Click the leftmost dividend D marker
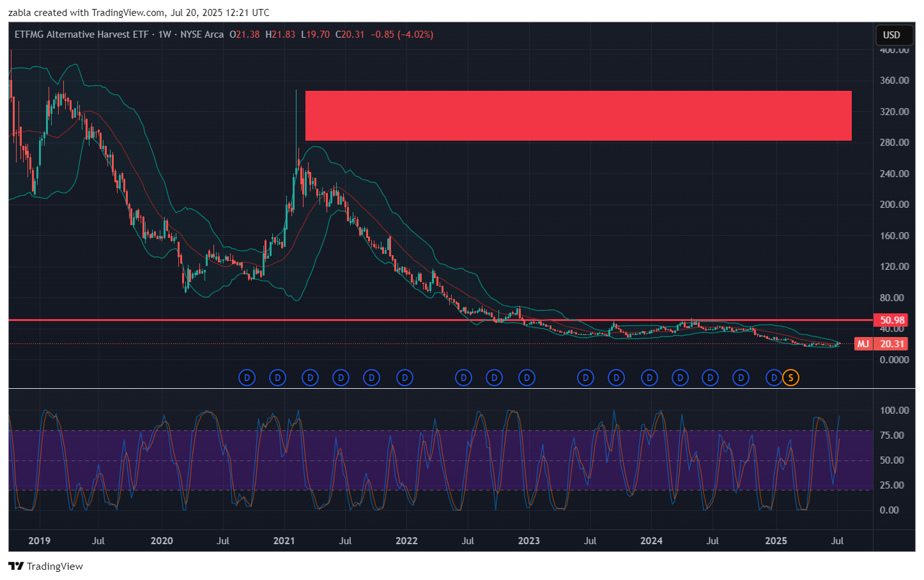The image size is (924, 580). 247,378
